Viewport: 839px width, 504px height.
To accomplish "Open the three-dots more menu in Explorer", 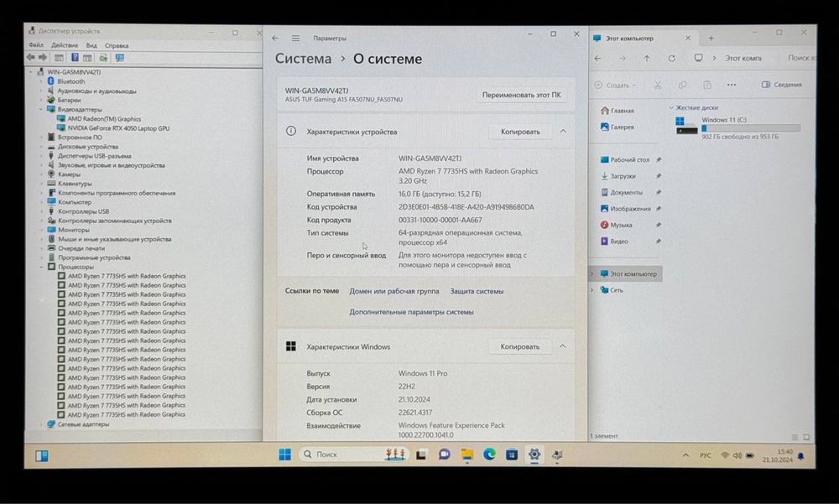I will click(732, 85).
